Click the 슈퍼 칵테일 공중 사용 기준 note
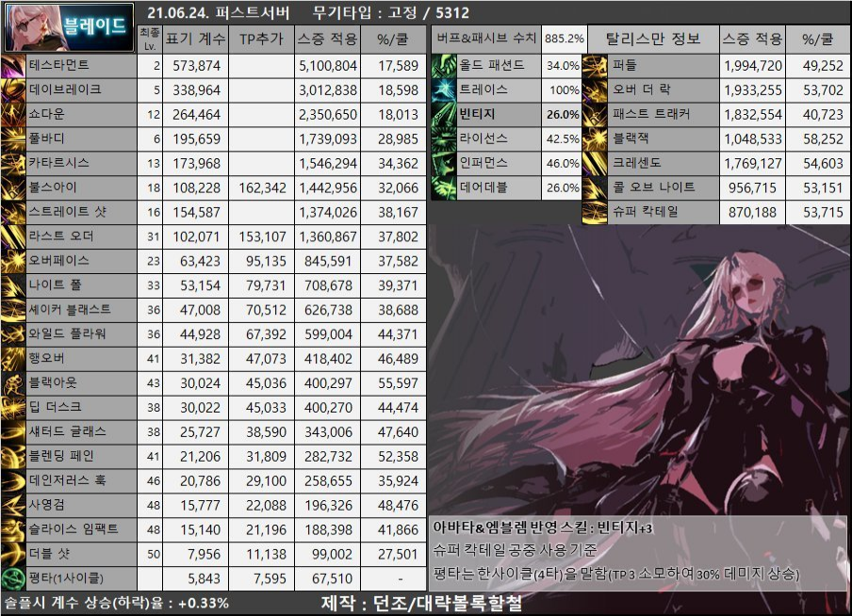Image resolution: width=852 pixels, height=616 pixels. coord(515,550)
